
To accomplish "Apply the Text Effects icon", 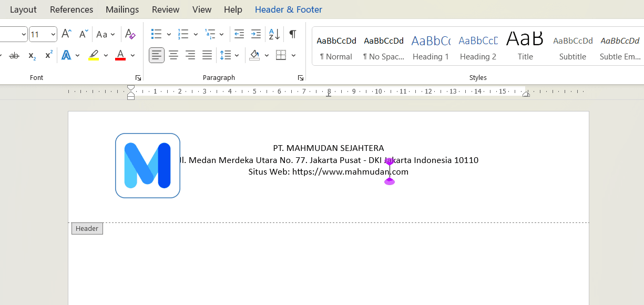I will 66,55.
